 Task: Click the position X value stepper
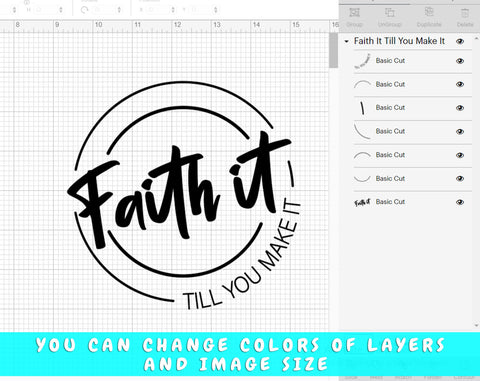(173, 10)
